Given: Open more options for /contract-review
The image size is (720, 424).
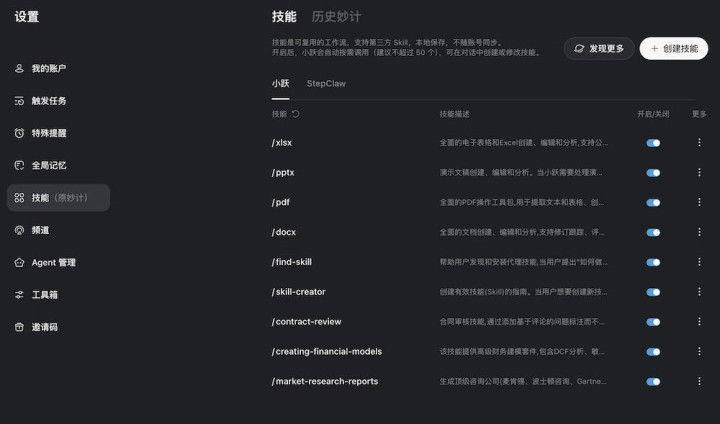Looking at the screenshot, I should tap(699, 322).
